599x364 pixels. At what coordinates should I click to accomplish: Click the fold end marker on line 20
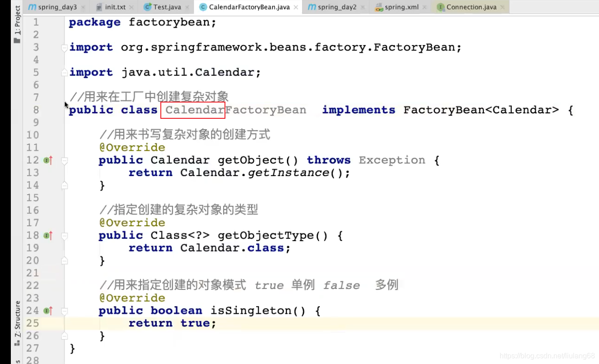click(65, 261)
